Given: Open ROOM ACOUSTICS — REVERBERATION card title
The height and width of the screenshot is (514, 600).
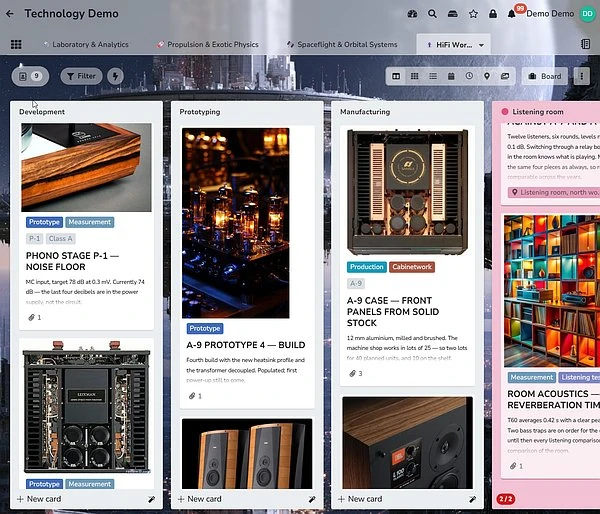Looking at the screenshot, I should pyautogui.click(x=553, y=400).
